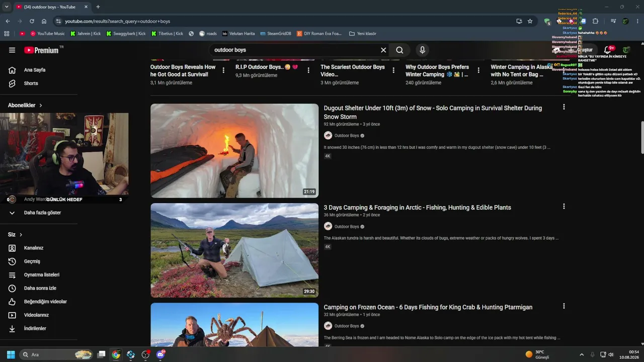Open options for Outdoor Boys Reveals short
Screen dimensions: 644x362
coord(223,70)
